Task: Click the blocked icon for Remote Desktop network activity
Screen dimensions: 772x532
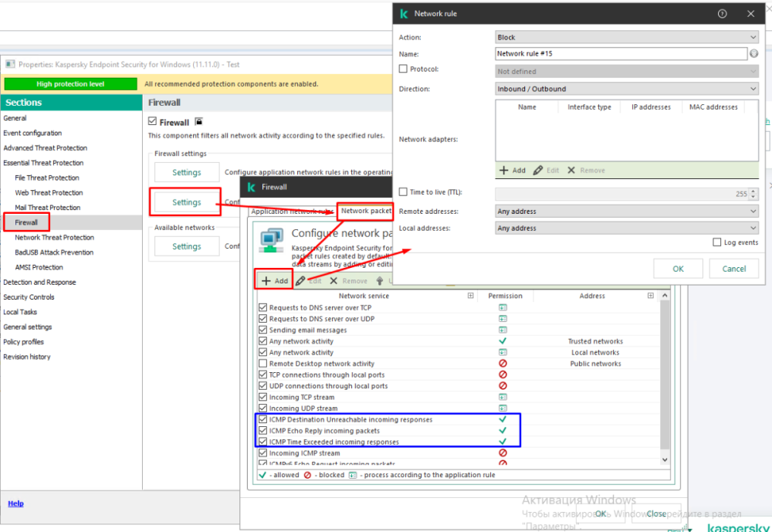Action: [x=503, y=364]
